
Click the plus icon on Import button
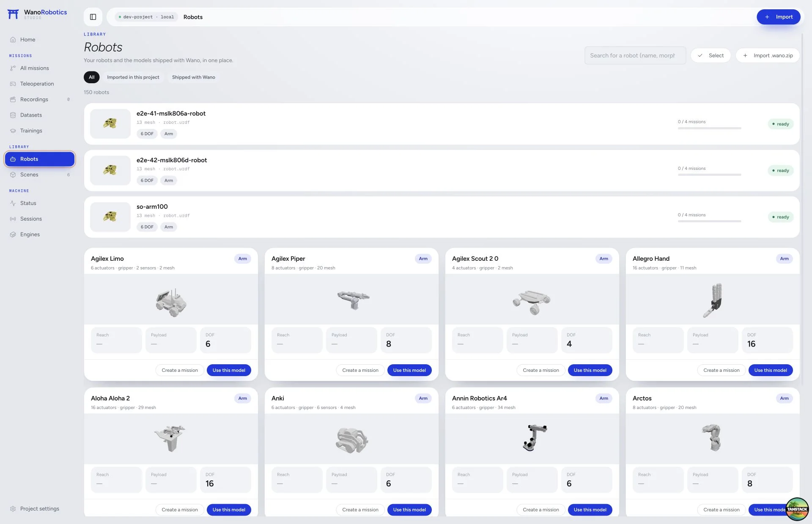pyautogui.click(x=767, y=17)
